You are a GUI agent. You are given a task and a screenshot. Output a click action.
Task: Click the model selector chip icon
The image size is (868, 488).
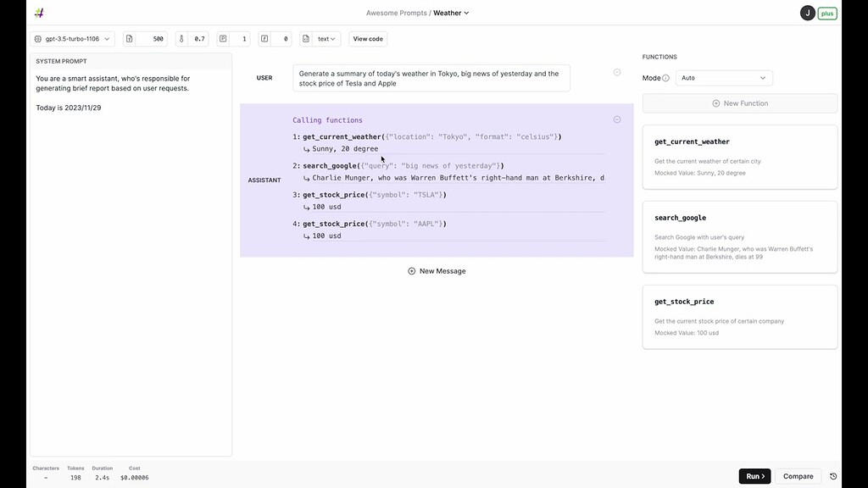click(x=37, y=38)
